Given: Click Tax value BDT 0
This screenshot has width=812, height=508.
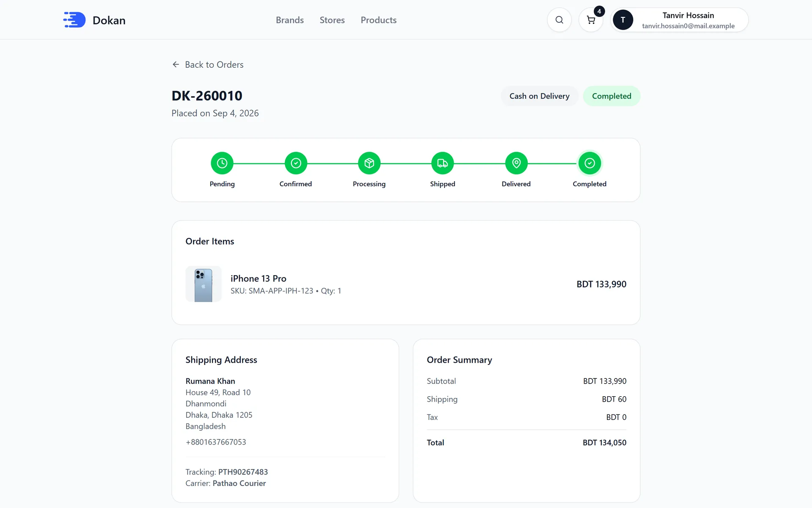Looking at the screenshot, I should 616,417.
